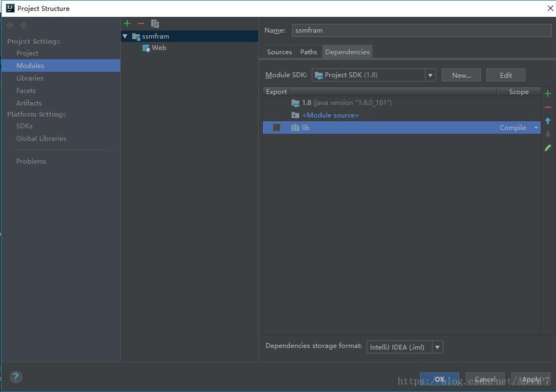556x392 pixels.
Task: Remove selected module with red minus
Action: pyautogui.click(x=141, y=24)
